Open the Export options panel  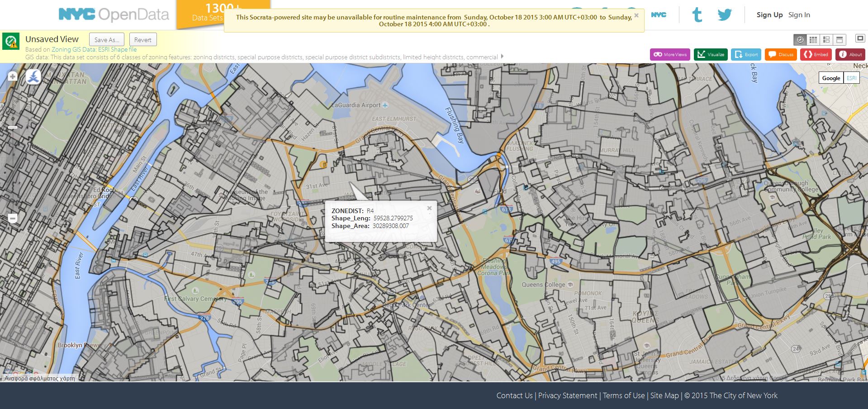tap(746, 54)
